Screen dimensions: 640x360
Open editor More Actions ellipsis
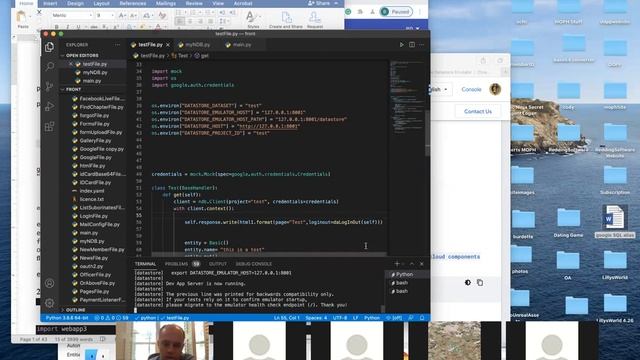click(x=422, y=44)
